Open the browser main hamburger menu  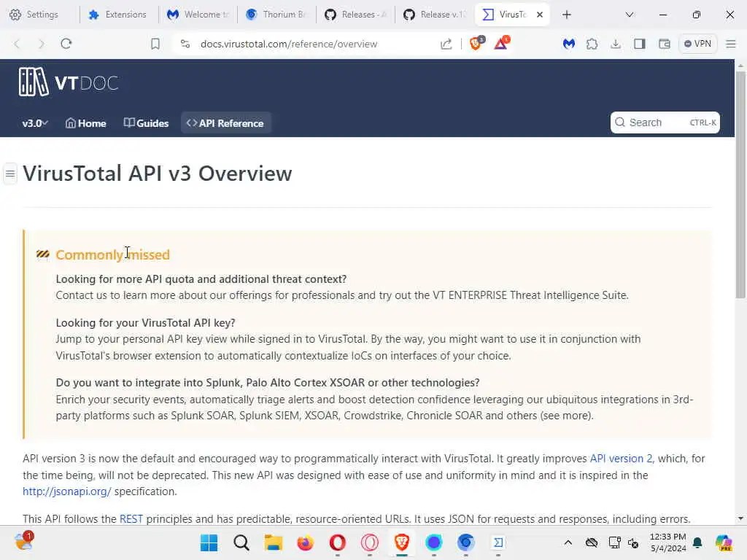tap(731, 44)
